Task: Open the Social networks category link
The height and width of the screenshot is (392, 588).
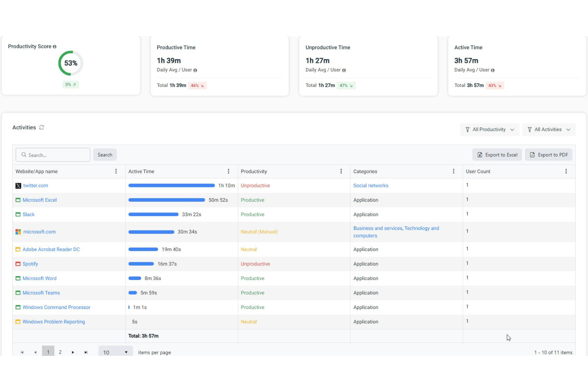Action: tap(371, 185)
